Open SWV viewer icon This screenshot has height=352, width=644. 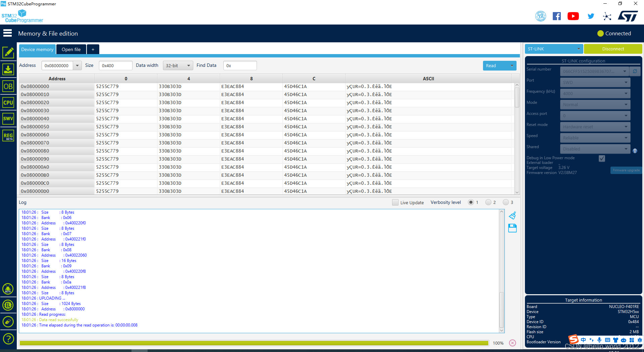pyautogui.click(x=8, y=119)
